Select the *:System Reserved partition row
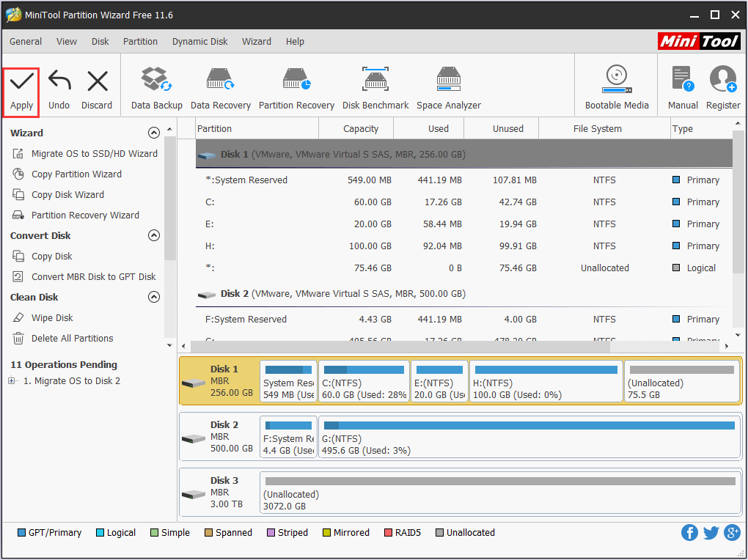The width and height of the screenshot is (748, 560). click(463, 180)
